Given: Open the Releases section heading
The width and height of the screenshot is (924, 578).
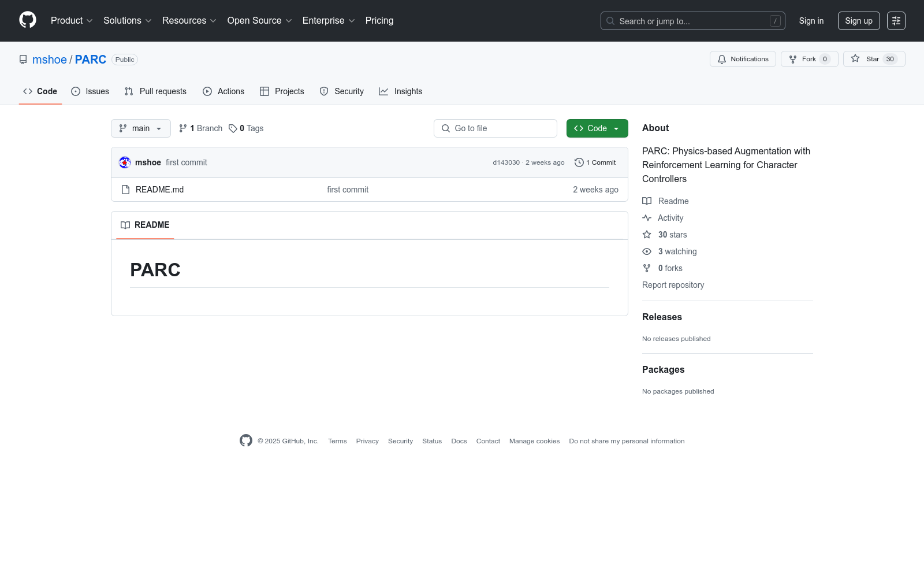Looking at the screenshot, I should (662, 317).
